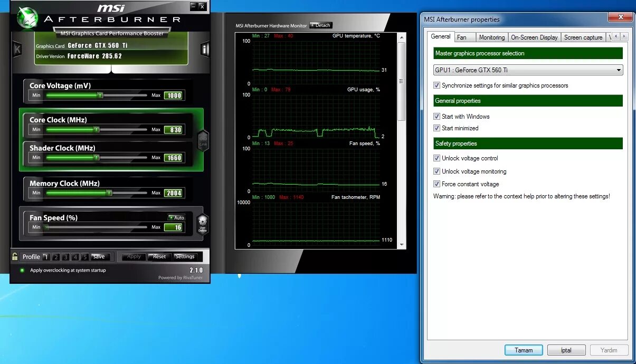Click the hardware monitor scrollbar thumb
Image resolution: width=636 pixels, height=364 pixels.
[x=401, y=81]
